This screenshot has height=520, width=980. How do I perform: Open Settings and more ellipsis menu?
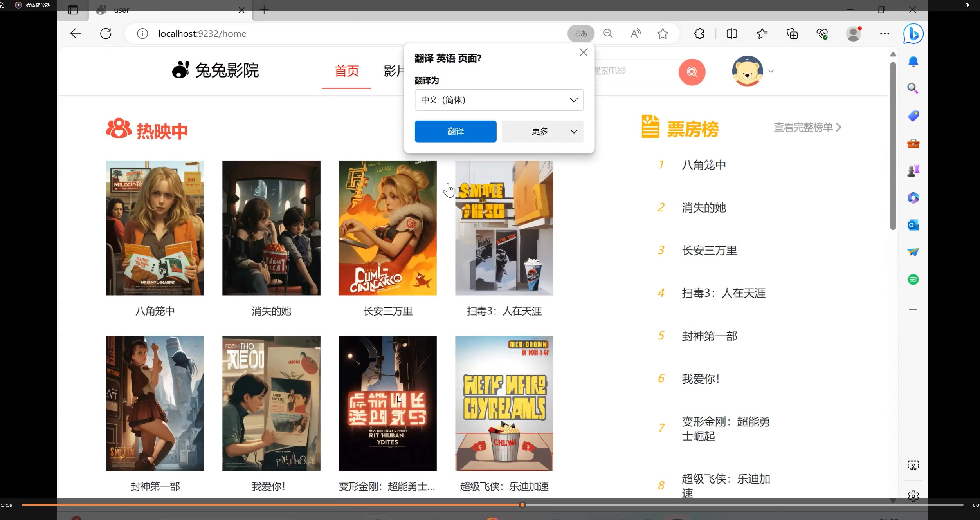[885, 34]
